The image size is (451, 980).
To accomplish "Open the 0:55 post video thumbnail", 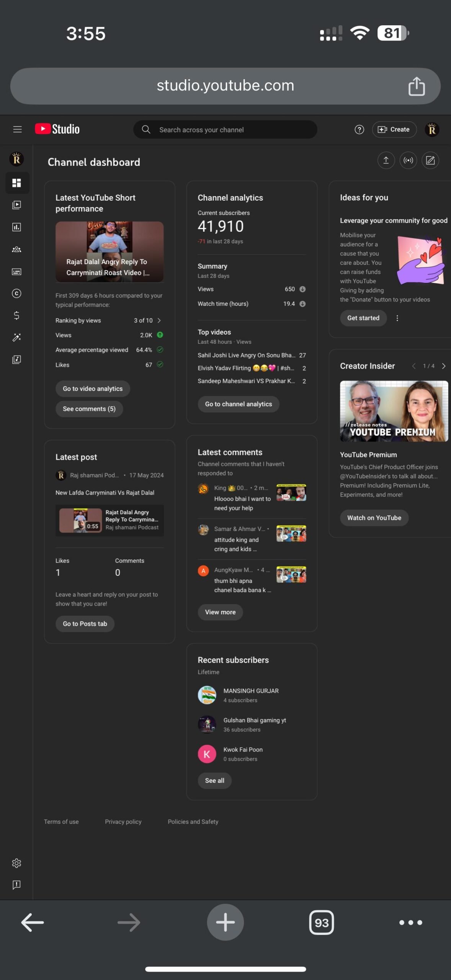I will point(80,521).
